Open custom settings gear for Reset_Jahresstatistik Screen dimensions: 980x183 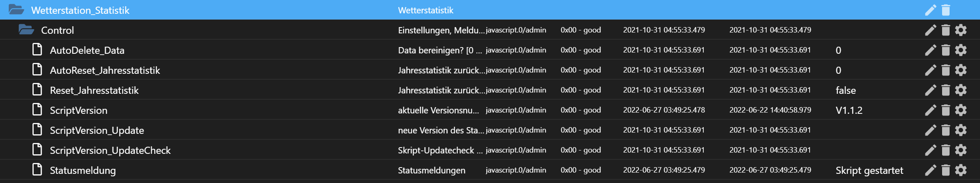point(961,90)
